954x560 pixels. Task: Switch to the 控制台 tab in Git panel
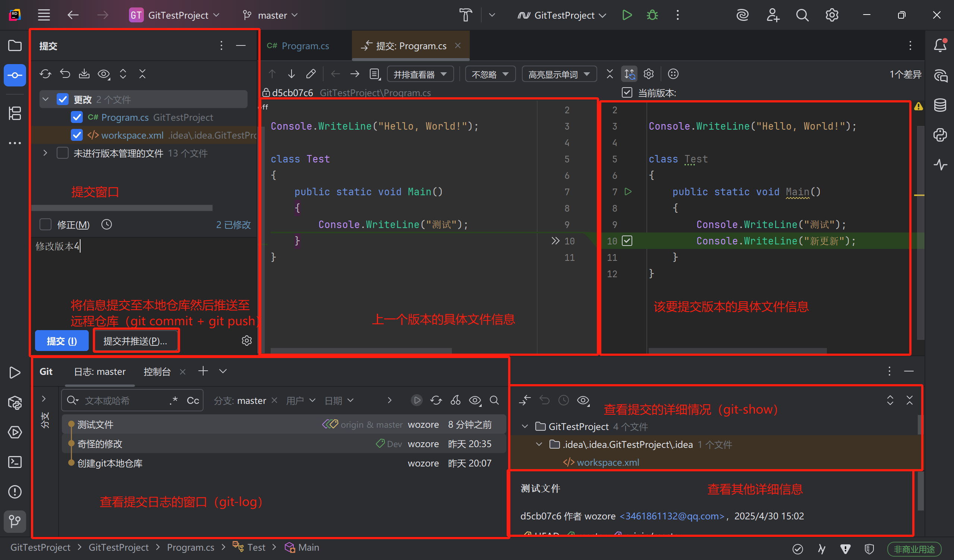tap(157, 371)
